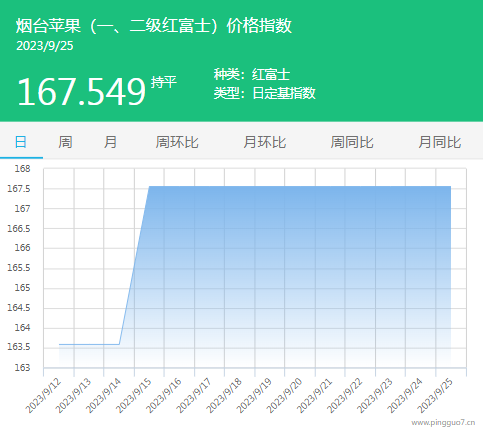Select the 日 daily tab
Screen dimensions: 483x433
[x=21, y=142]
